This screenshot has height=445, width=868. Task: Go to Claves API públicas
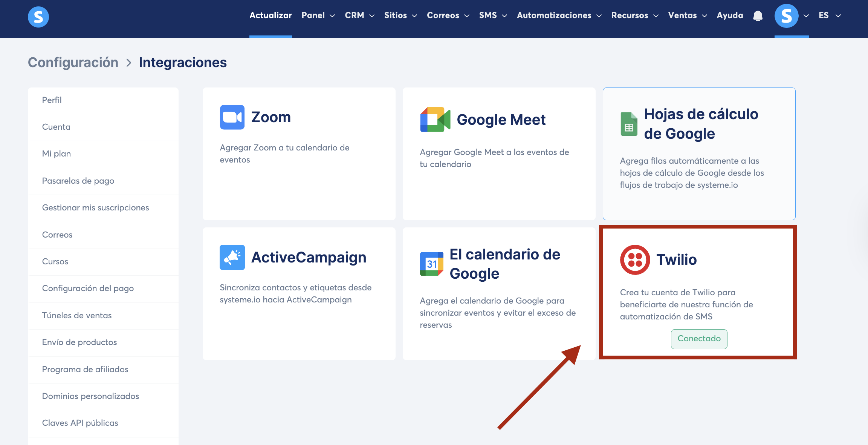pyautogui.click(x=80, y=423)
